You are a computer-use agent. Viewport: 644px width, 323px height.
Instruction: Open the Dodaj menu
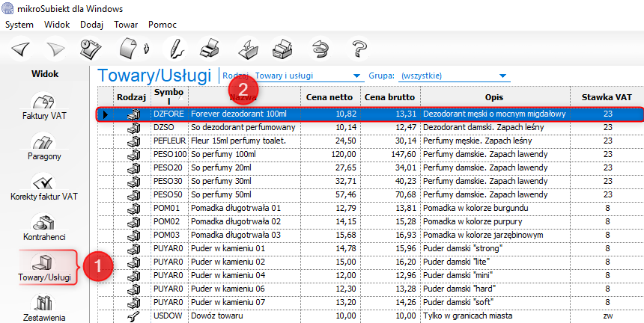[x=91, y=25]
